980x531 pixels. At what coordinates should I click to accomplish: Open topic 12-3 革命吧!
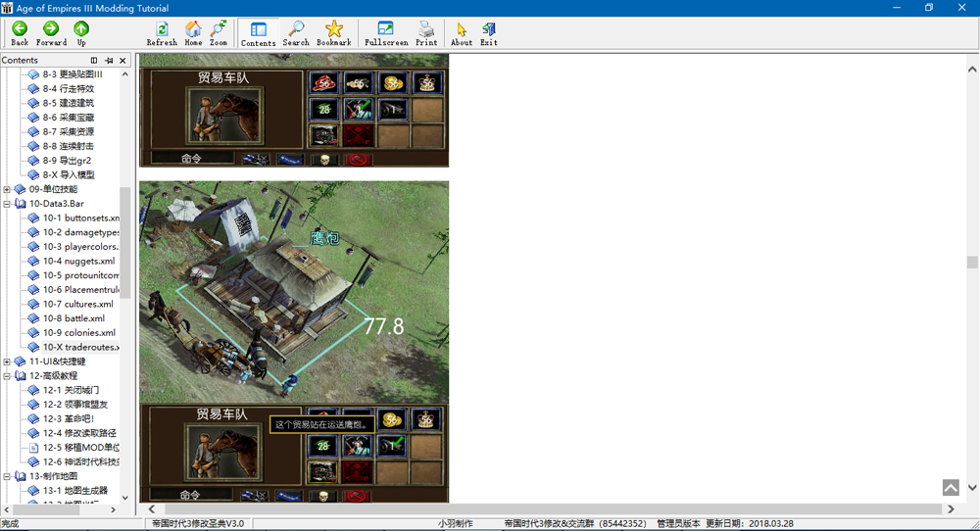tap(69, 418)
